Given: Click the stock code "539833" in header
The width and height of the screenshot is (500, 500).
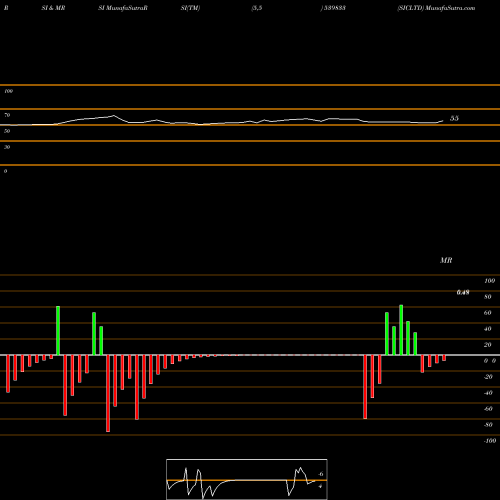Looking at the screenshot, I should pyautogui.click(x=335, y=8).
